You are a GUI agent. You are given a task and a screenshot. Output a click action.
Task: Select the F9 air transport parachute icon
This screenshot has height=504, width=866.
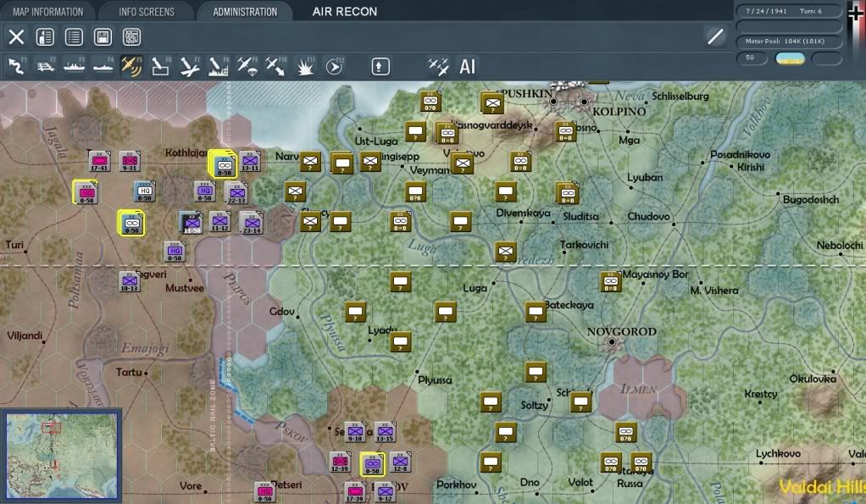tap(247, 66)
